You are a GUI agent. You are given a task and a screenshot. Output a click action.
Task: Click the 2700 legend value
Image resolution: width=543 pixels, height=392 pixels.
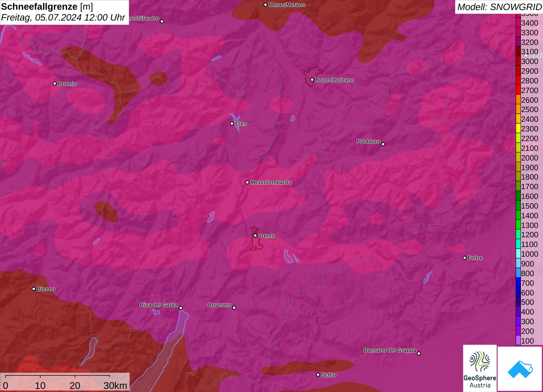529,90
